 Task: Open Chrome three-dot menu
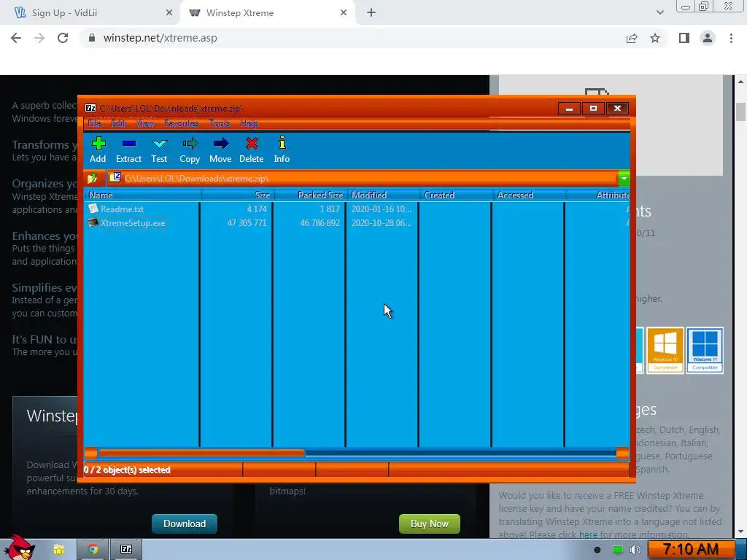731,38
